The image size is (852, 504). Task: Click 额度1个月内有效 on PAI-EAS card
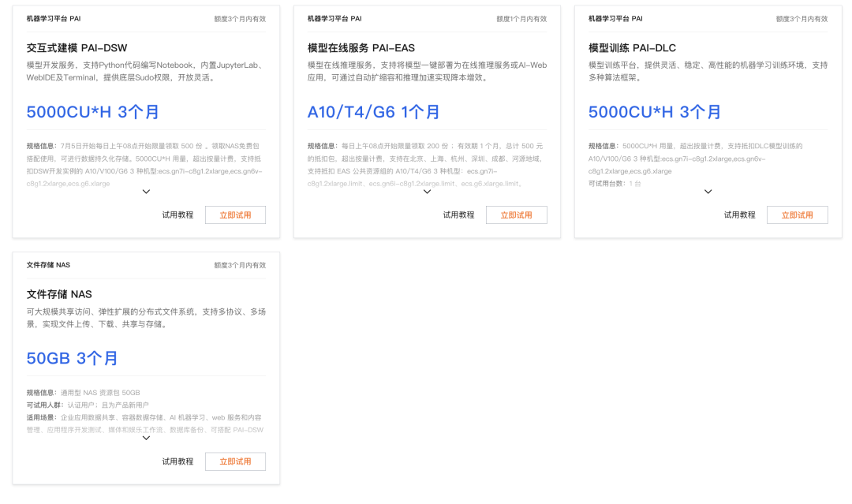pyautogui.click(x=521, y=19)
